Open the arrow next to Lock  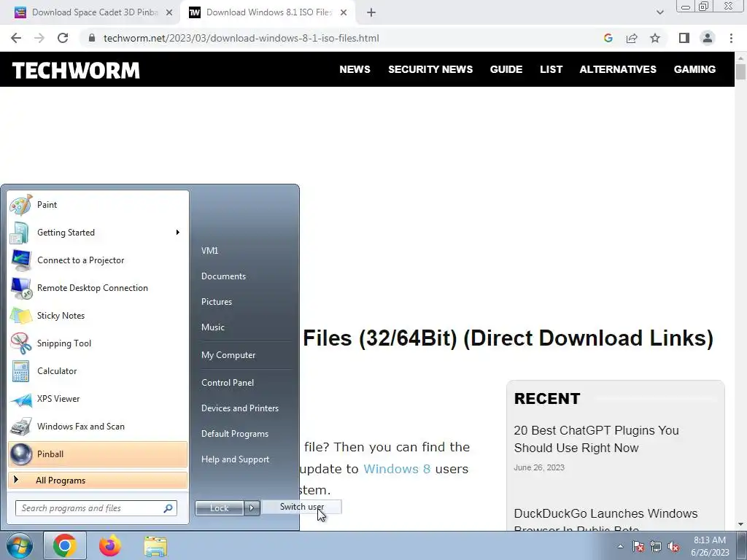[x=252, y=508]
